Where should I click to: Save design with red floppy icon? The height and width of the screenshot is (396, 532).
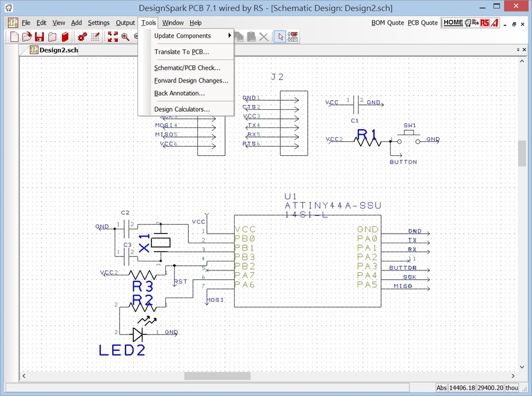(39, 36)
